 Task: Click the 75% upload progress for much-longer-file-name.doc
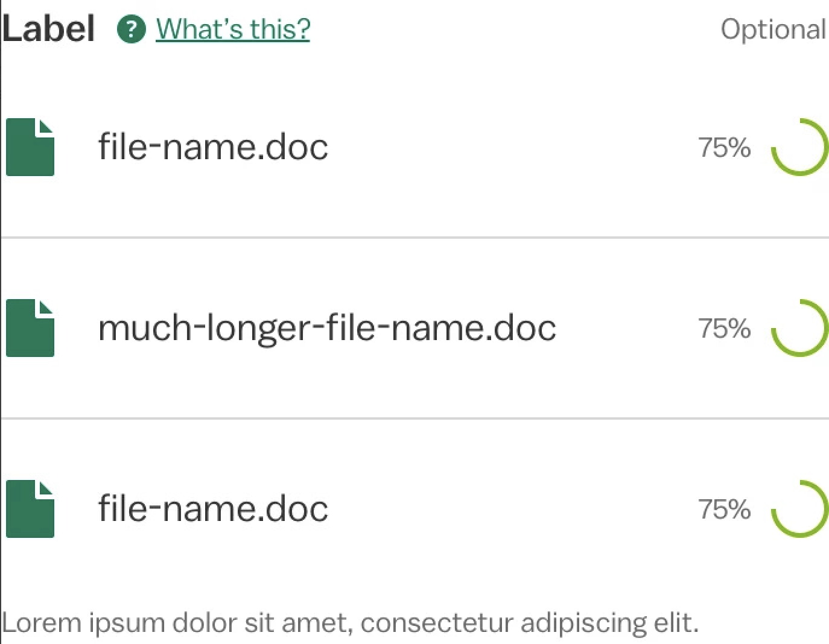coord(723,329)
